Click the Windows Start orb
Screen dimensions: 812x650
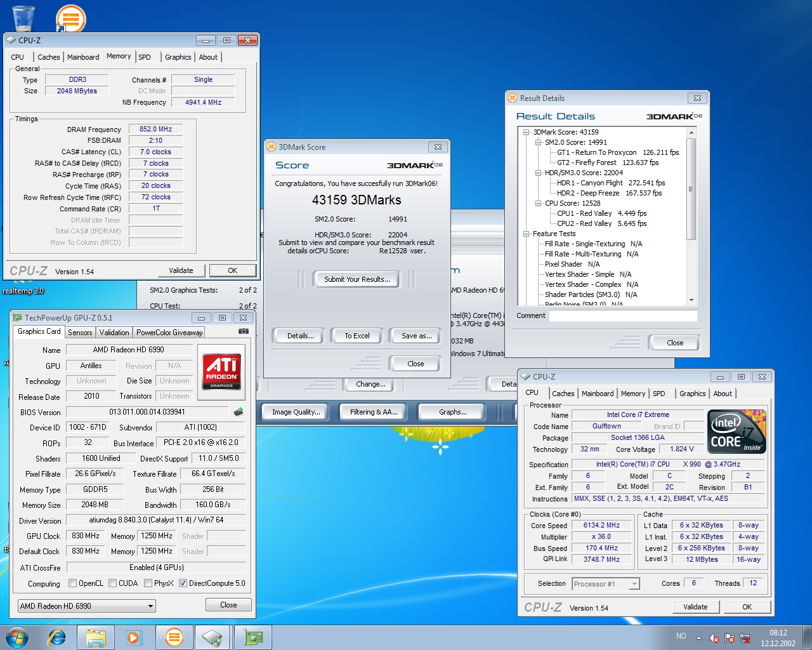click(x=17, y=637)
